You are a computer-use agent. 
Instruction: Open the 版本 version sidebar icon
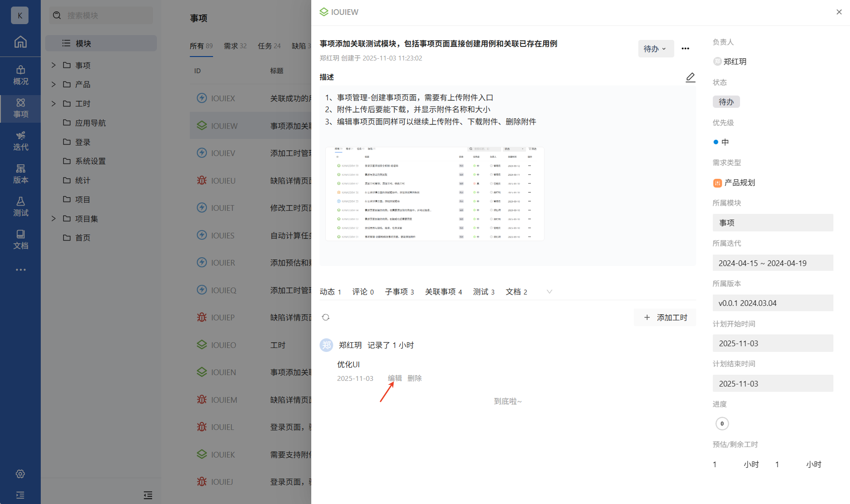click(x=20, y=174)
